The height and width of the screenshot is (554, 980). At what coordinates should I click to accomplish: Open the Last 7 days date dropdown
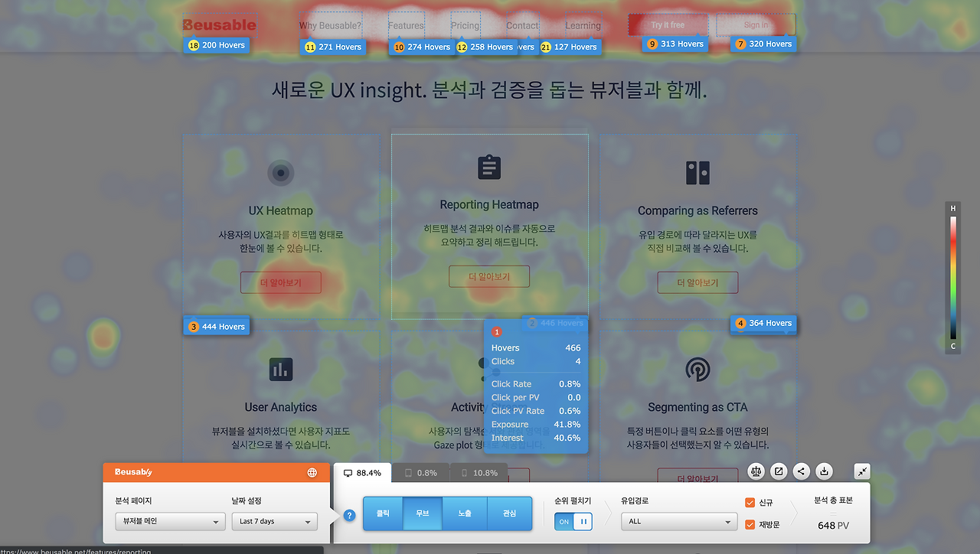275,521
